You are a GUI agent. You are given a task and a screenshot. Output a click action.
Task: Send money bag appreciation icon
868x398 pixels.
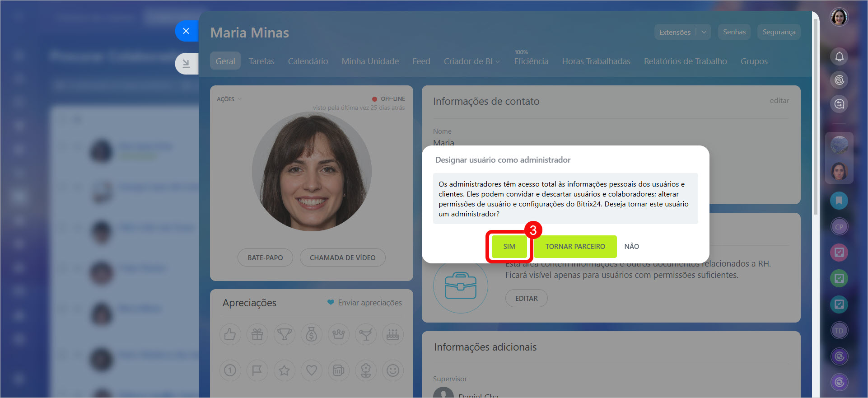point(312,334)
